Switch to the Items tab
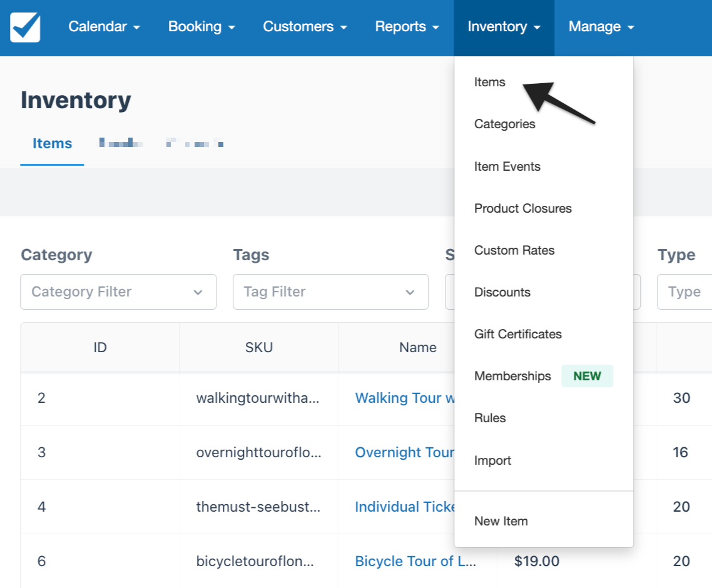The image size is (712, 588). 52,143
